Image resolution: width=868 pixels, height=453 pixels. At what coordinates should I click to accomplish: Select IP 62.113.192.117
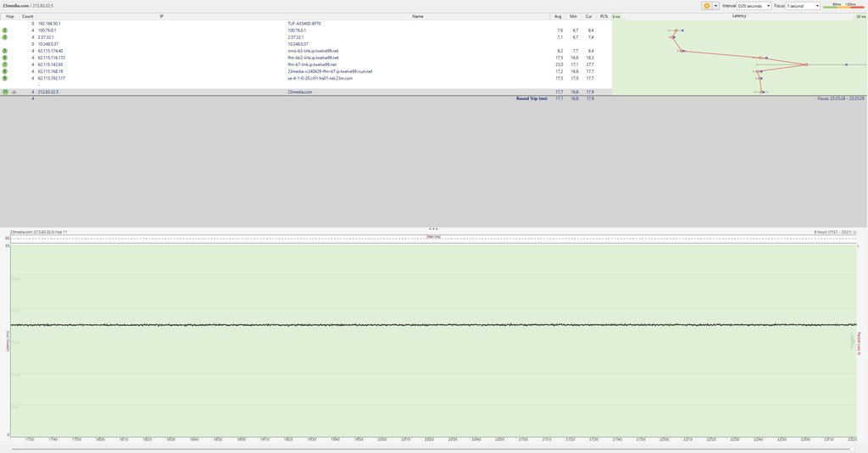click(52, 78)
